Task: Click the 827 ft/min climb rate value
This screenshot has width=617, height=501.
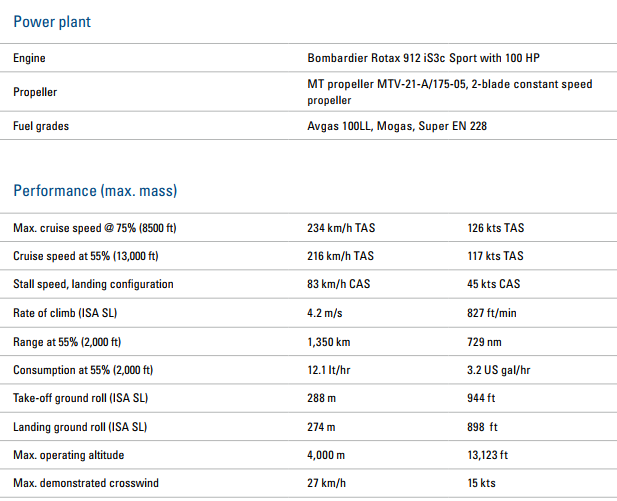Action: pyautogui.click(x=492, y=313)
